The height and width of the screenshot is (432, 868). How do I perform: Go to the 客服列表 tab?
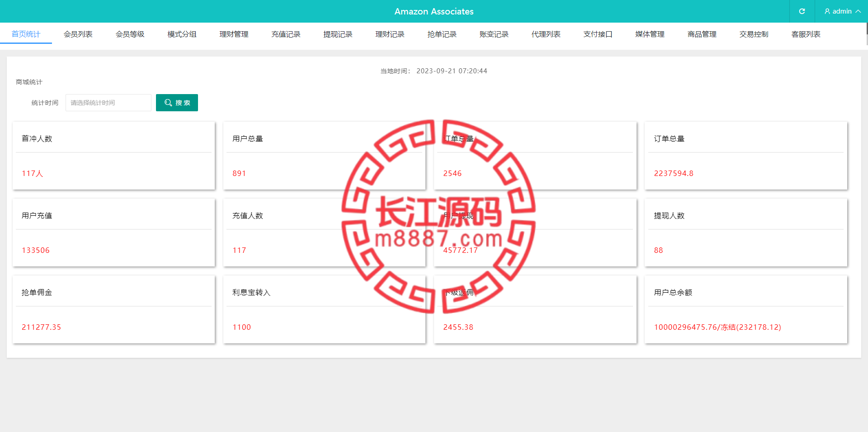coord(806,34)
